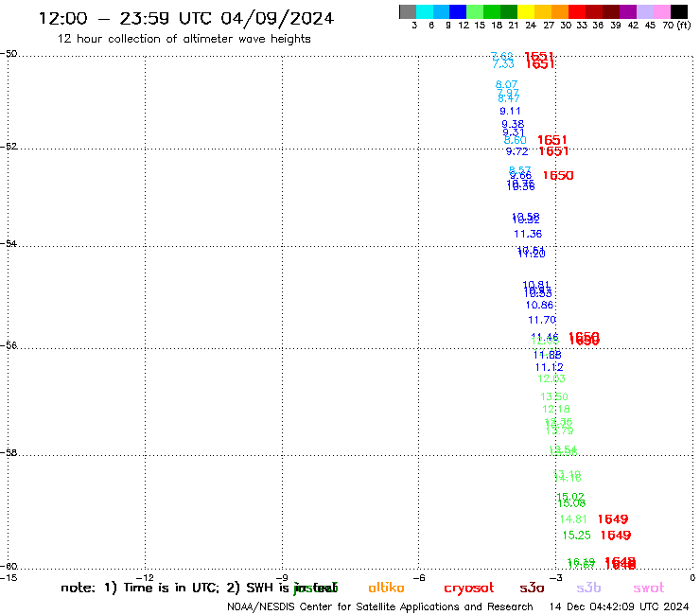Image resolution: width=700 pixels, height=615 pixels.
Task: Select the 's3b' satellite legend label
Action: tap(588, 588)
